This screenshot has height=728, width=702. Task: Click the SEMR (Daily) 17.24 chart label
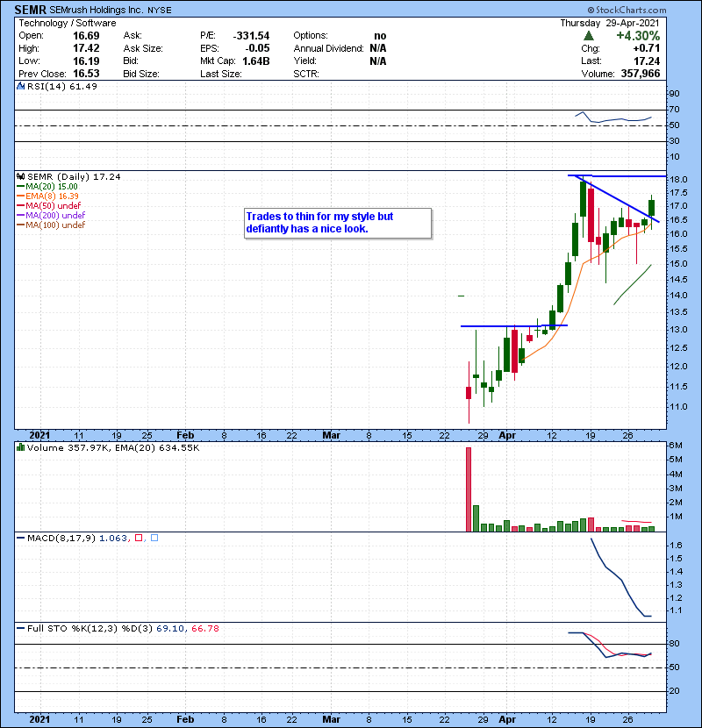(x=74, y=177)
